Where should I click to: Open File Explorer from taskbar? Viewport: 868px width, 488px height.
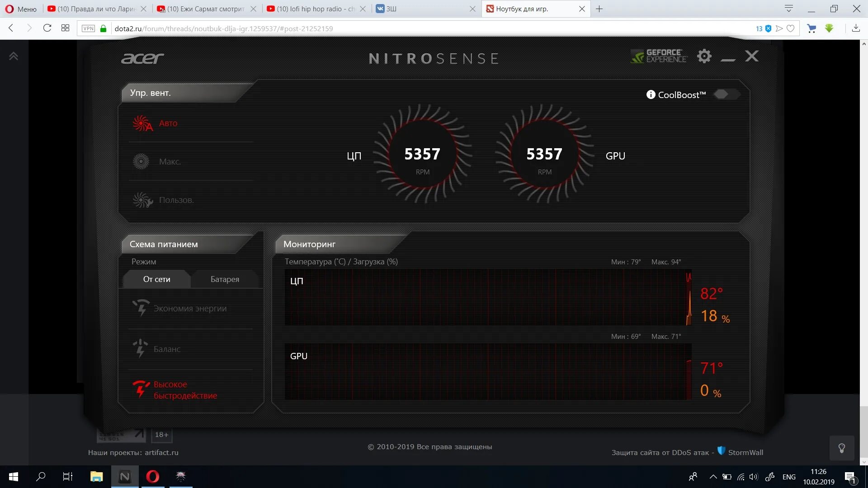(x=97, y=477)
